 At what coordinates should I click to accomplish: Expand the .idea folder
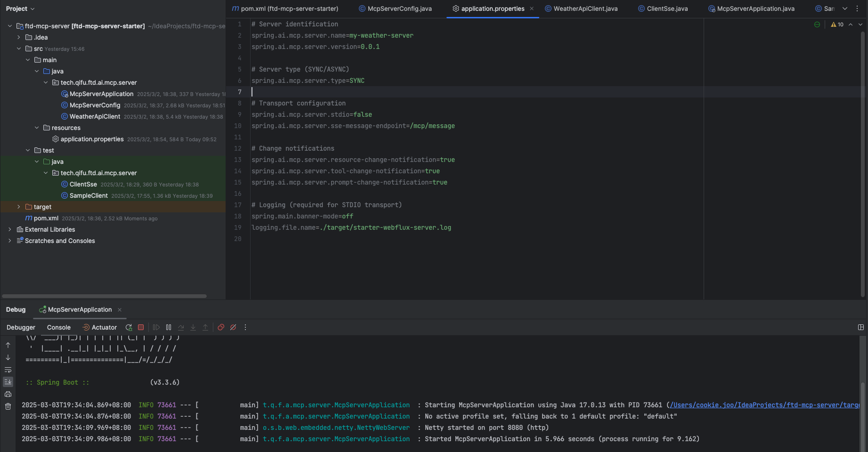click(19, 37)
